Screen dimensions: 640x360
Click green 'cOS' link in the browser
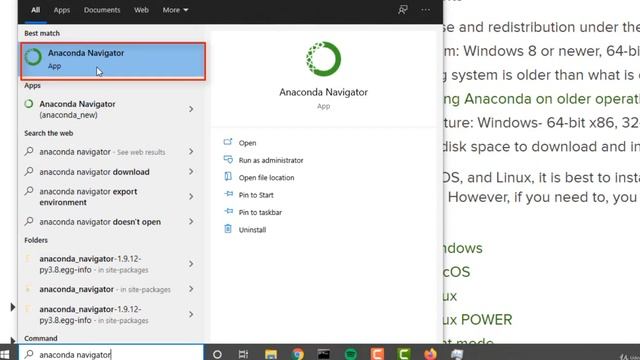(x=457, y=272)
